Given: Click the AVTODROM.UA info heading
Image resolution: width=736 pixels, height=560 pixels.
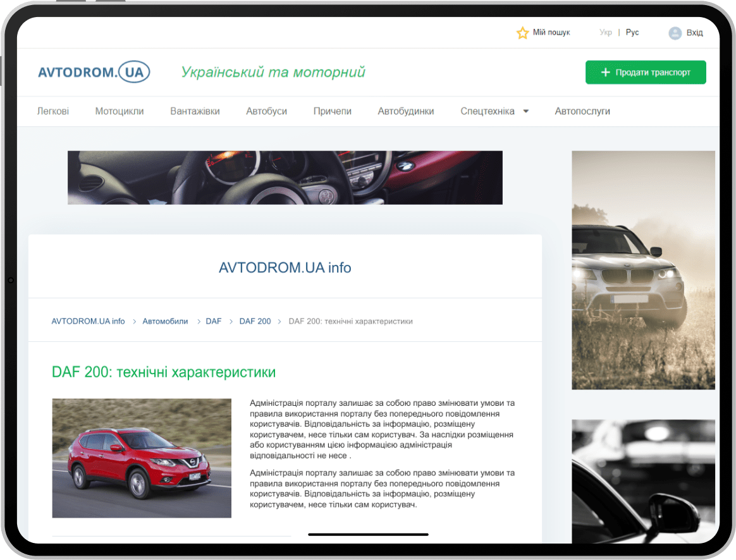Looking at the screenshot, I should (x=285, y=268).
